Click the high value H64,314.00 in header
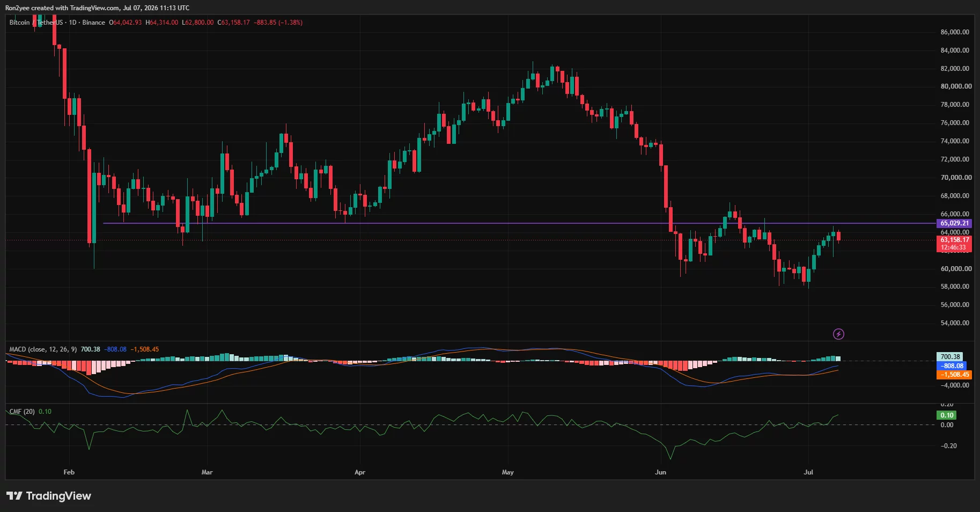The width and height of the screenshot is (980, 512). click(161, 23)
